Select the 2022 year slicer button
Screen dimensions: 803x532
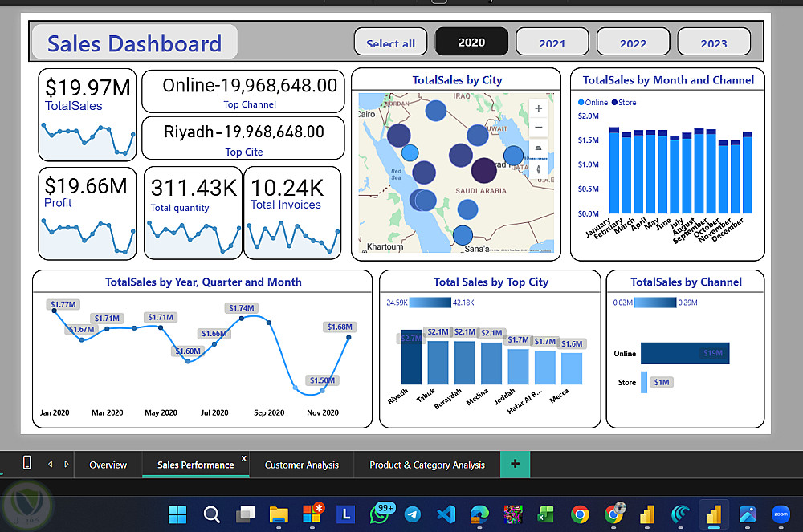[633, 42]
